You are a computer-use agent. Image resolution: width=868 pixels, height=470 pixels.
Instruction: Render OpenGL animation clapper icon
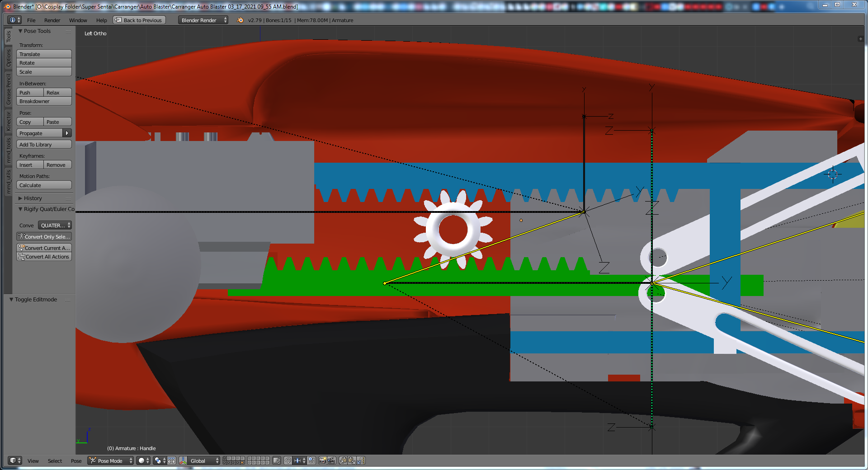pyautogui.click(x=331, y=461)
